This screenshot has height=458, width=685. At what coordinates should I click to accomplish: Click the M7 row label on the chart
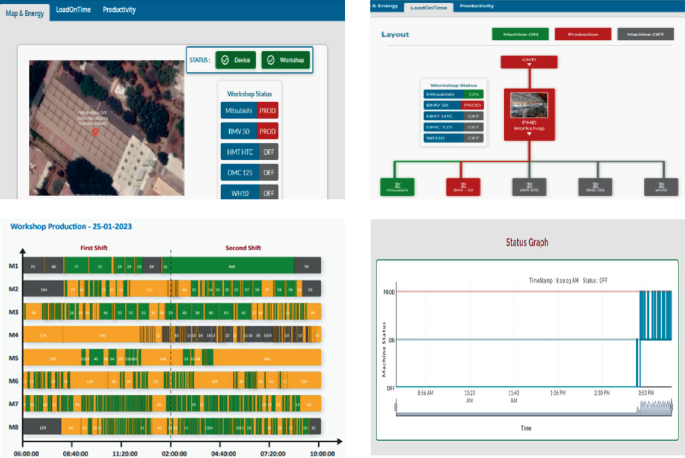[x=14, y=404]
